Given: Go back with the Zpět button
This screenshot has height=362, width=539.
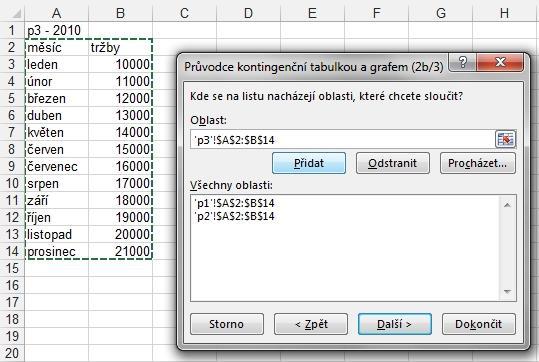Looking at the screenshot, I should pos(311,324).
